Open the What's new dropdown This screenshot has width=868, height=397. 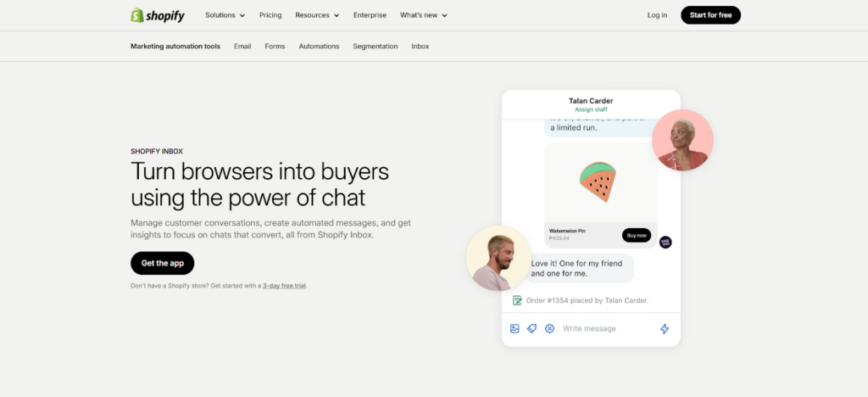click(423, 15)
